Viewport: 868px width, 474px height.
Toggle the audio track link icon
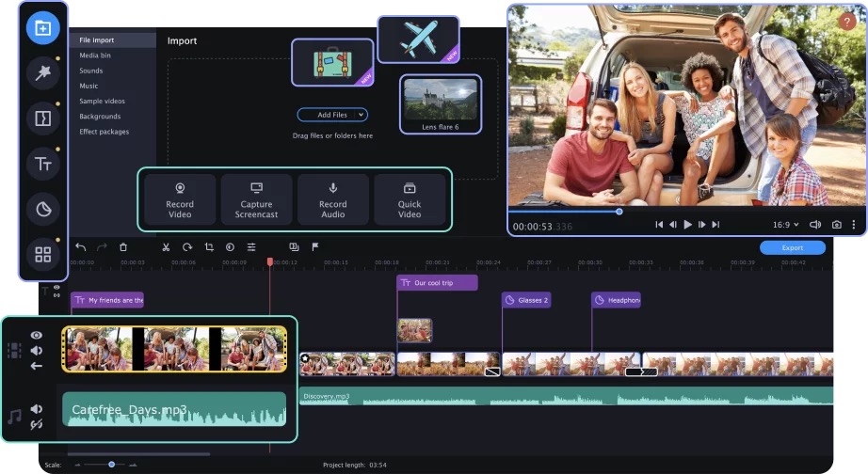coord(37,424)
